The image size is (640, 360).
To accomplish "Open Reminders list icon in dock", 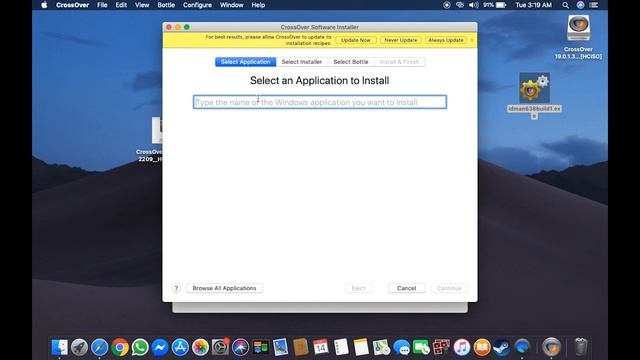I will (x=341, y=347).
